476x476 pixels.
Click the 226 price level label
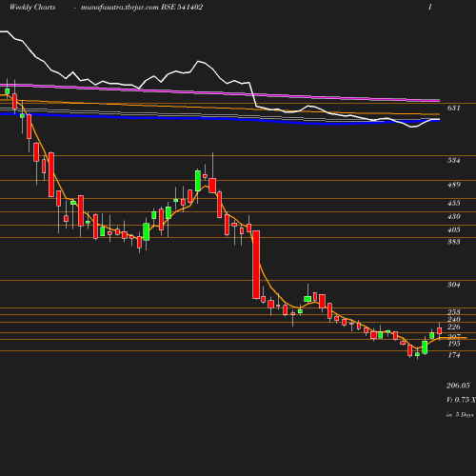point(454,327)
